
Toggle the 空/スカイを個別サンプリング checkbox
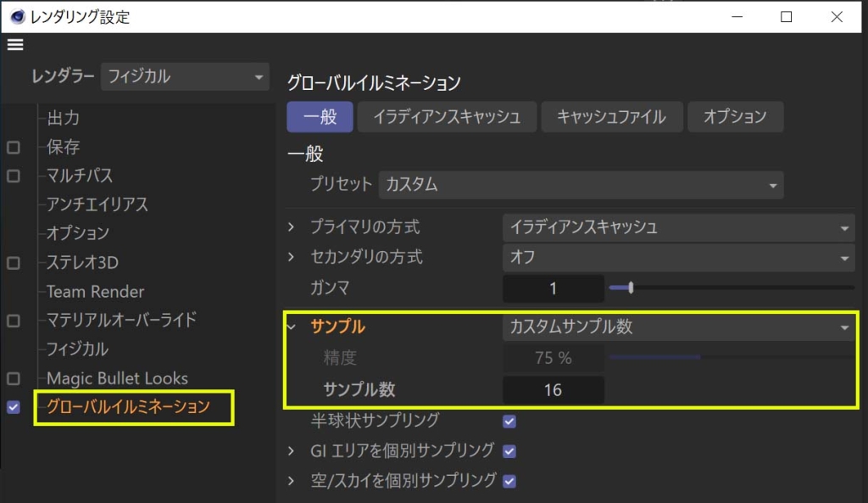[509, 481]
